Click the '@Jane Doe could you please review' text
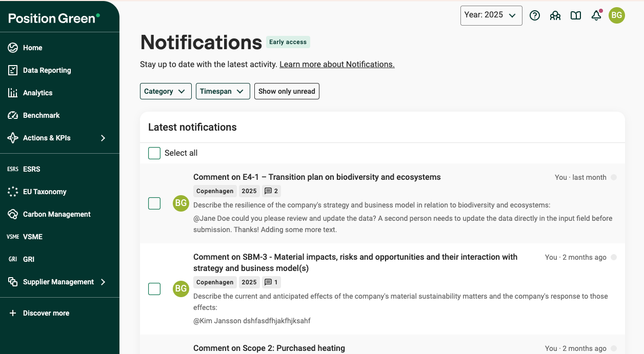Image resolution: width=644 pixels, height=354 pixels. tap(403, 224)
